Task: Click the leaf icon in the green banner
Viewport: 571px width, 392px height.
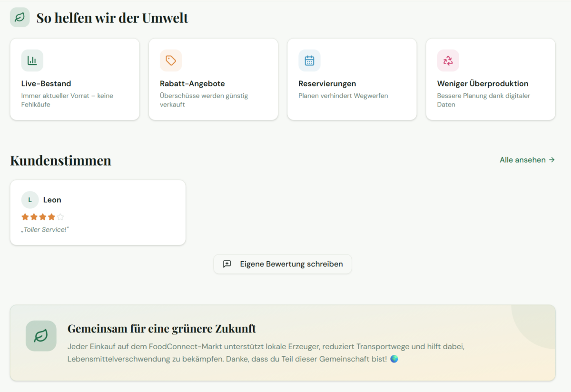Action: pos(41,336)
